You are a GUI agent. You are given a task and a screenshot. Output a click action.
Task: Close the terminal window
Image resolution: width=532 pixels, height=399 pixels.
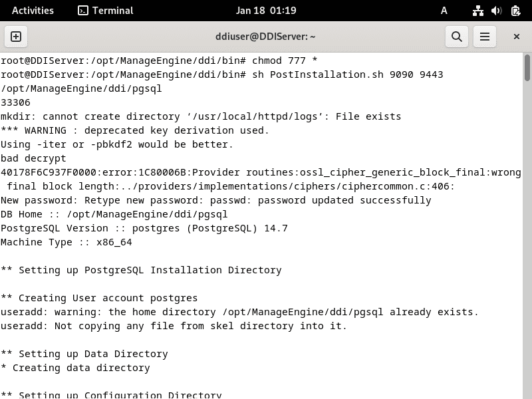(x=516, y=37)
